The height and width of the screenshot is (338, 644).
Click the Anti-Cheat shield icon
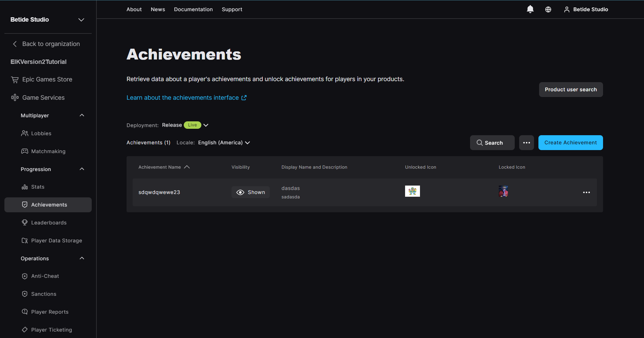click(x=24, y=276)
